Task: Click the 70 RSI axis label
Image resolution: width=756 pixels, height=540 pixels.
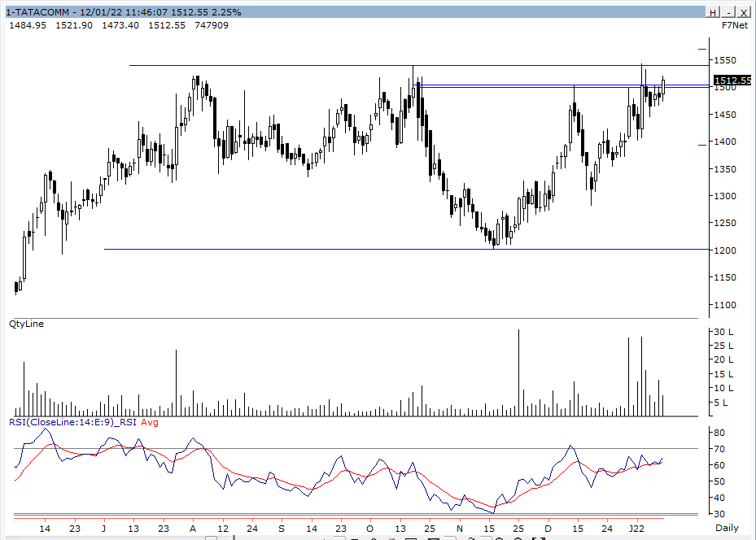Action: point(719,449)
